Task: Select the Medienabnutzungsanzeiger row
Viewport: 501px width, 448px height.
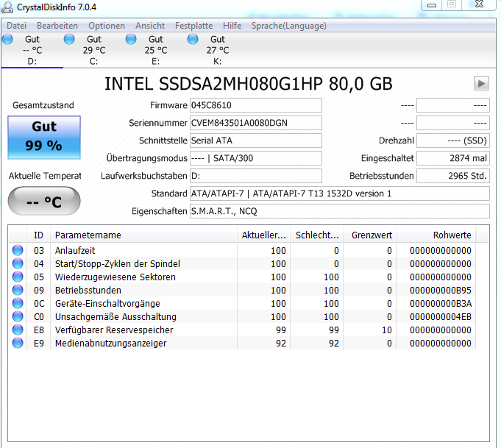Action: (243, 344)
